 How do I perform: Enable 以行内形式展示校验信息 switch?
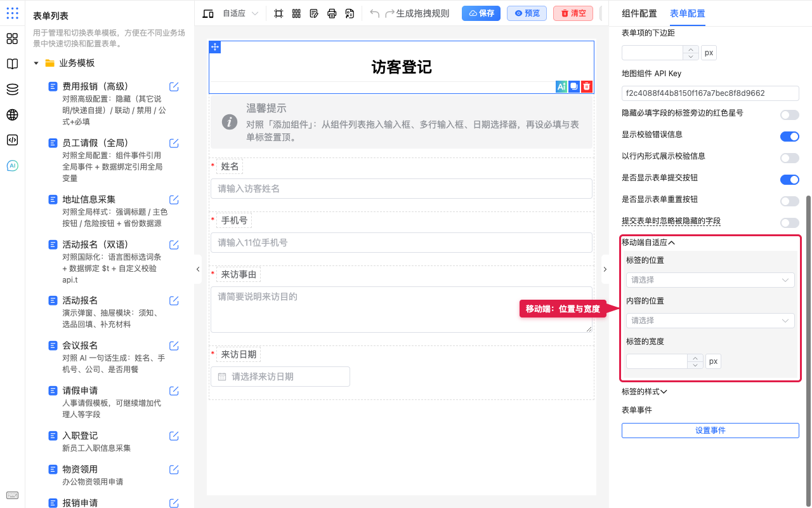(790, 158)
